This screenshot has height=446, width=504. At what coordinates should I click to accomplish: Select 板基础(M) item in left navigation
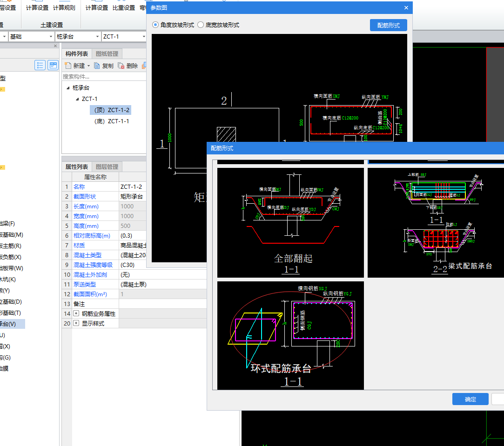click(x=12, y=234)
